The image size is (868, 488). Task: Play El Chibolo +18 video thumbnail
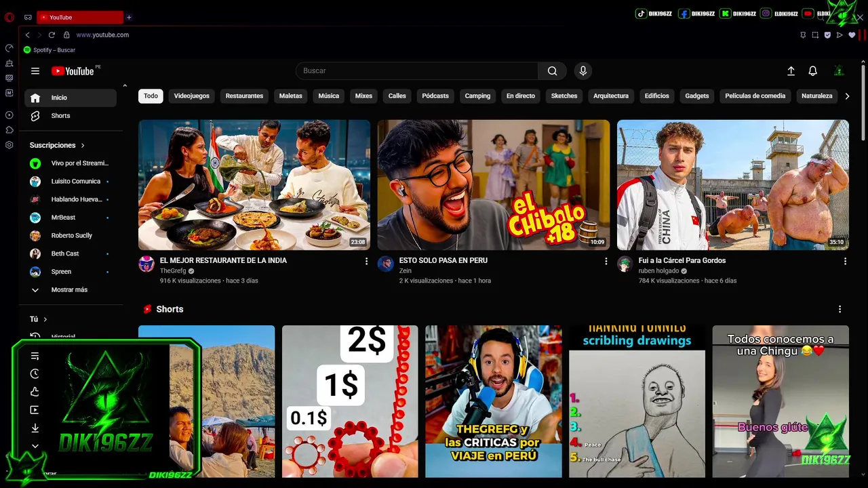pyautogui.click(x=494, y=185)
